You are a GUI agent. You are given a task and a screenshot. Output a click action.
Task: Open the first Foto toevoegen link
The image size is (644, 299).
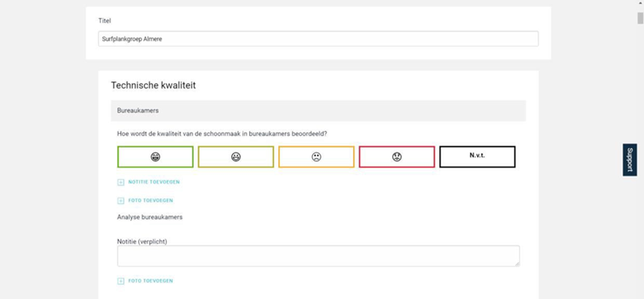point(151,200)
